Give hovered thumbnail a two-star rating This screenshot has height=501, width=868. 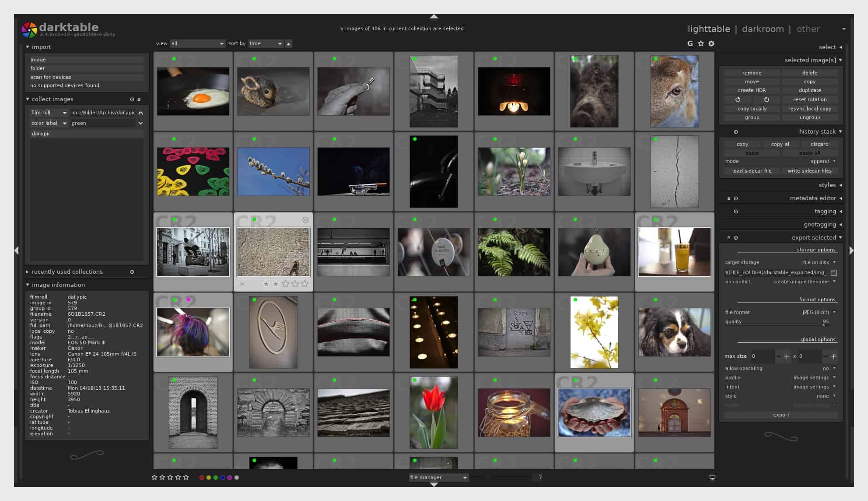[x=276, y=284]
